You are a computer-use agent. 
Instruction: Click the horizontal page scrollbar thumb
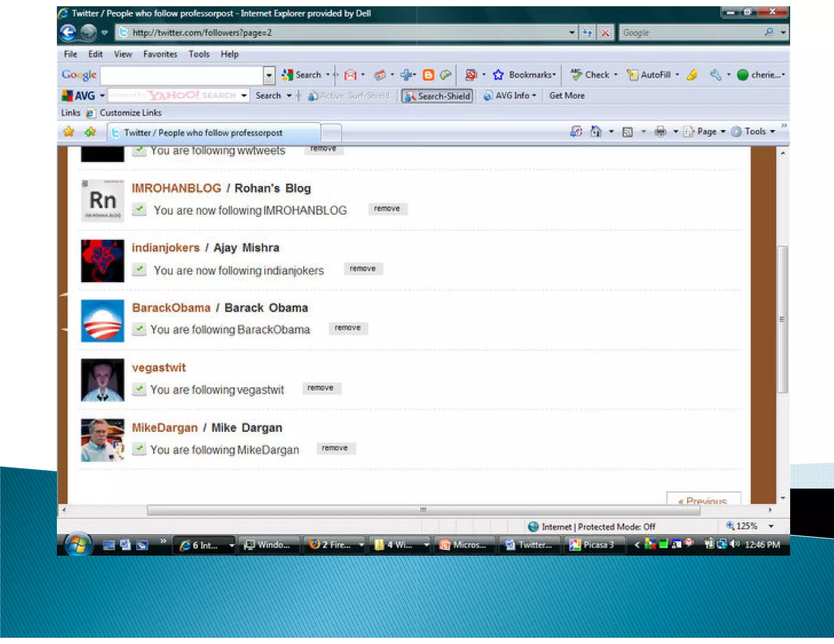click(x=424, y=510)
